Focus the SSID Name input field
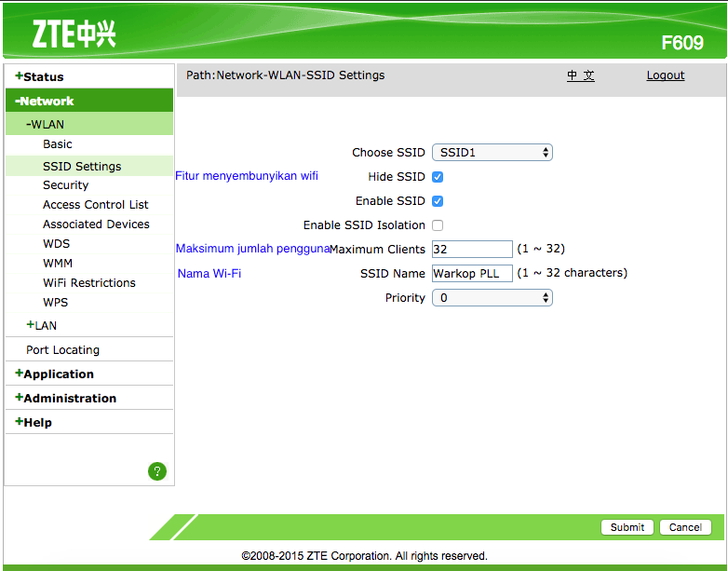 (x=472, y=273)
